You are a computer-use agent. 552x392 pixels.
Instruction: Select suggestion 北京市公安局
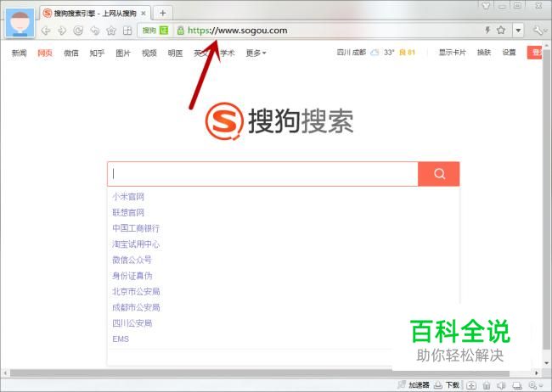point(136,291)
